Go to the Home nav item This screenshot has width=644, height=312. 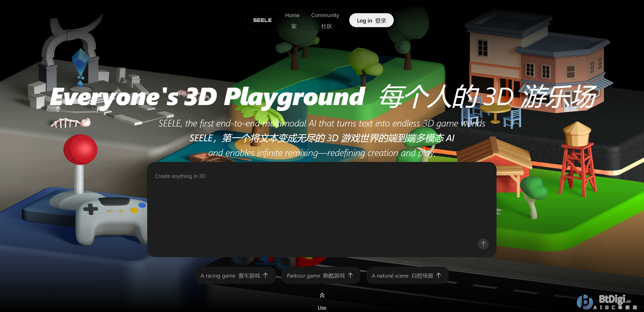point(292,15)
